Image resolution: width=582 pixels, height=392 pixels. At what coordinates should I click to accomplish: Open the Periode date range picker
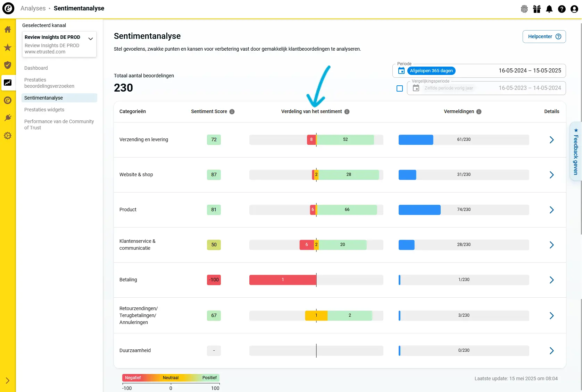pos(479,71)
